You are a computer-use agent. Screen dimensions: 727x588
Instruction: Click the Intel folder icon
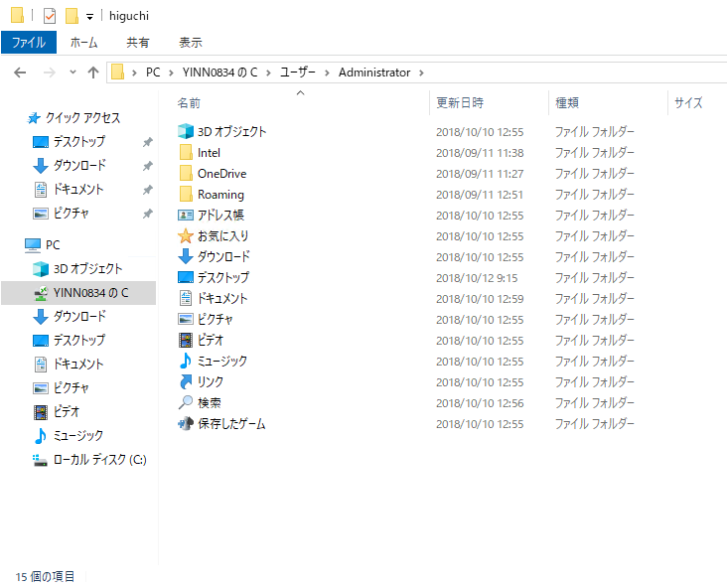186,152
